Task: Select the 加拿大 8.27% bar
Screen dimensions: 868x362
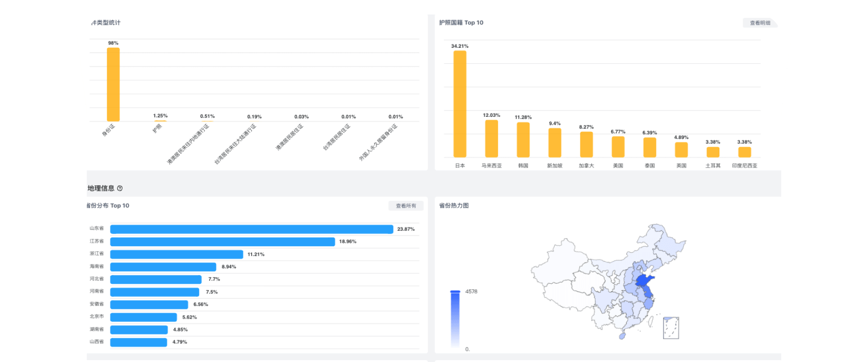Action: (586, 144)
